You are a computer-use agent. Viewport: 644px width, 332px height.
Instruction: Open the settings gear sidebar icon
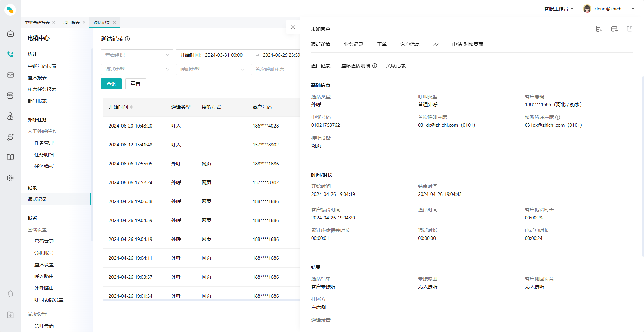click(10, 178)
